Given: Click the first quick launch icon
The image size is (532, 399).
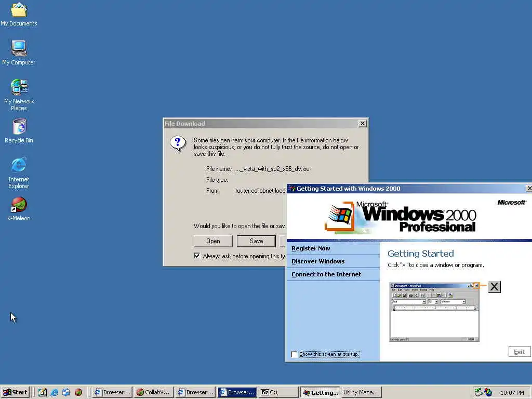Looking at the screenshot, I should click(43, 392).
